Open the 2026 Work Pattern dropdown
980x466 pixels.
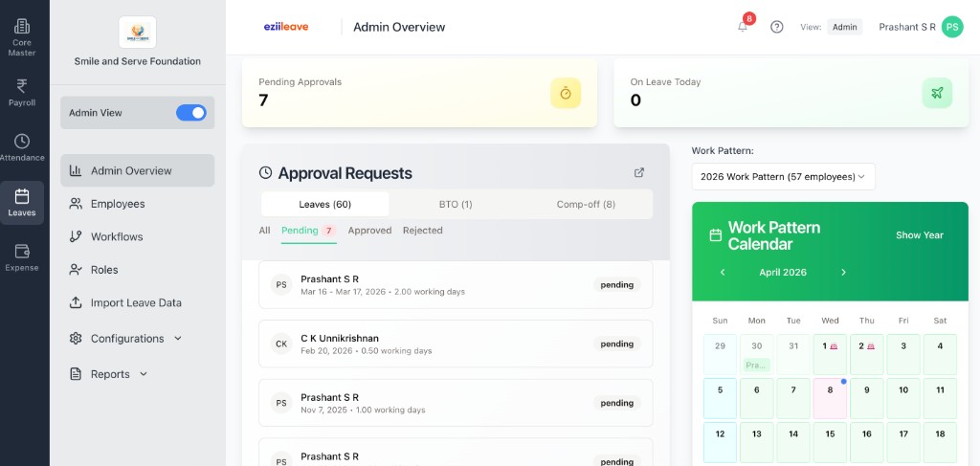click(x=783, y=177)
